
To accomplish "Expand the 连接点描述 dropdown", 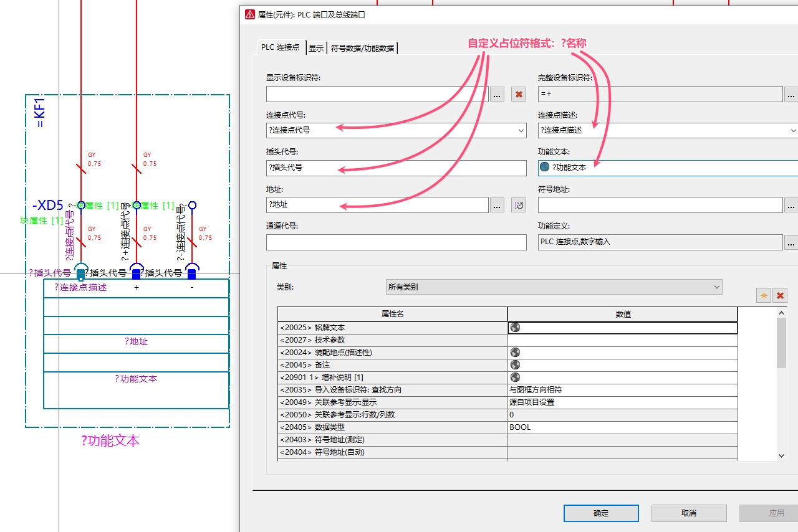I will point(793,131).
